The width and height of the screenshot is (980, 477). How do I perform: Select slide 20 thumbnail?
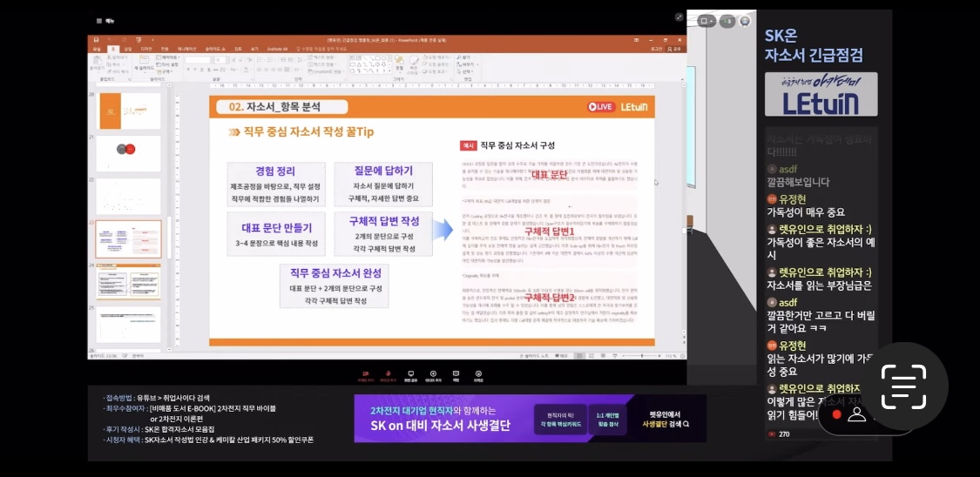[130, 111]
